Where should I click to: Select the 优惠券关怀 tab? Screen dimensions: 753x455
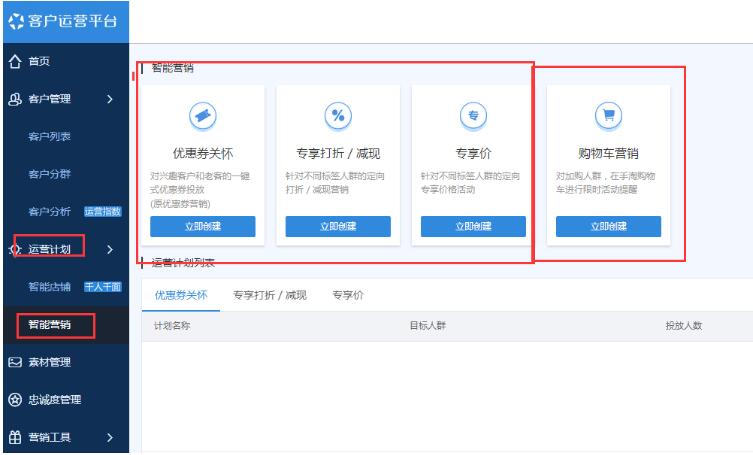point(180,295)
